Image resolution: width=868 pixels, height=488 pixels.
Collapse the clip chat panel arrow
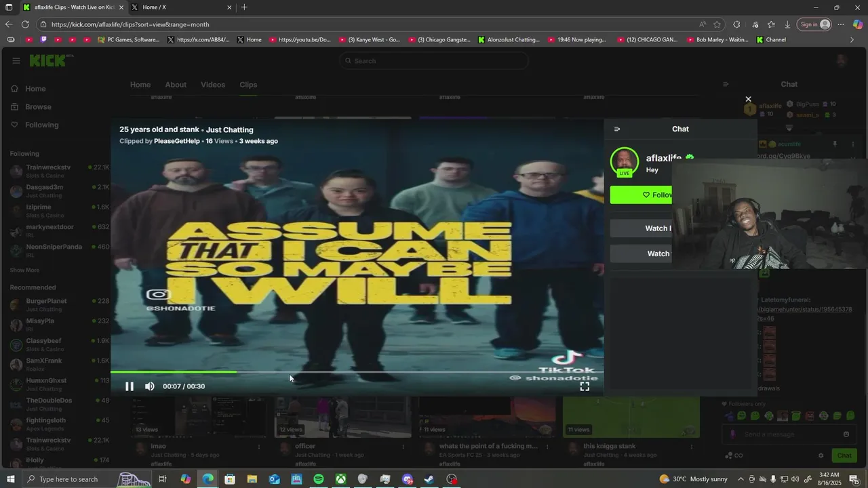click(x=617, y=129)
